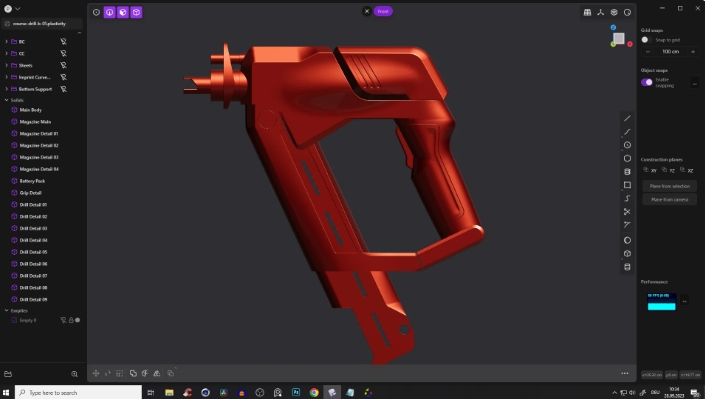Expand the Bottom Support folder
Image resolution: width=705 pixels, height=399 pixels.
point(6,89)
